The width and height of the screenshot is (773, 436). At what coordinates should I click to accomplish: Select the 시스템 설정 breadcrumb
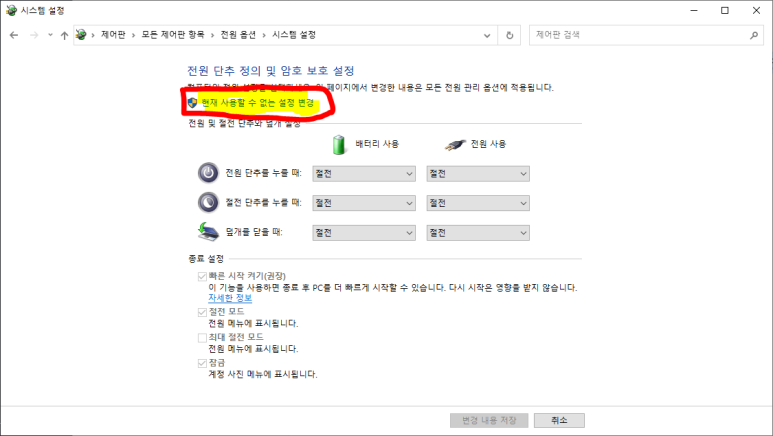tap(294, 35)
